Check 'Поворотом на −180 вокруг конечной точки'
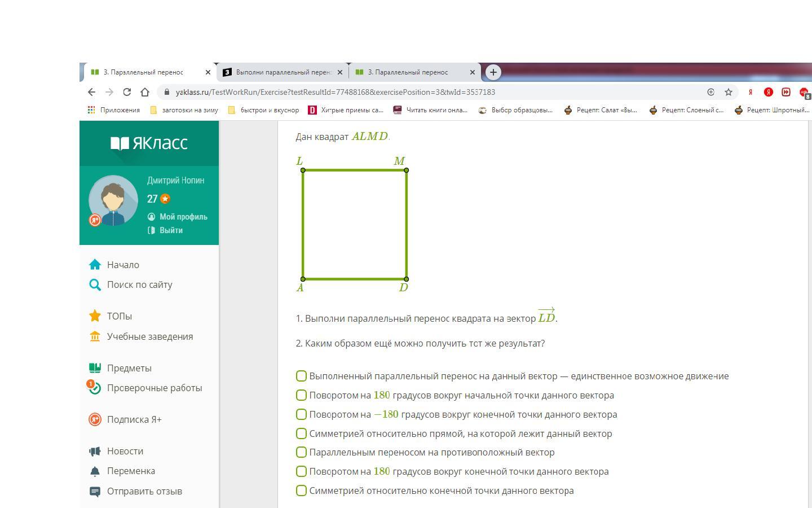812x508 pixels. pyautogui.click(x=301, y=414)
